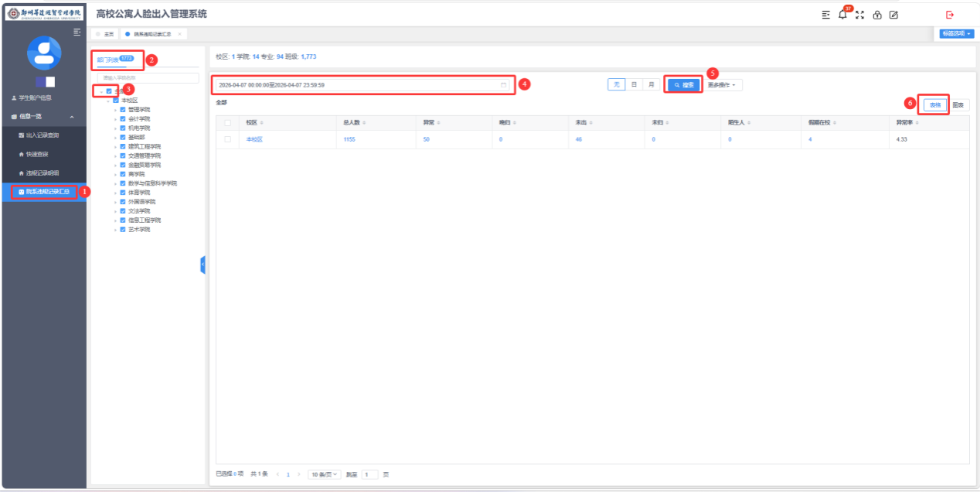Click the department name search input
This screenshot has width=980, height=492.
coord(147,78)
